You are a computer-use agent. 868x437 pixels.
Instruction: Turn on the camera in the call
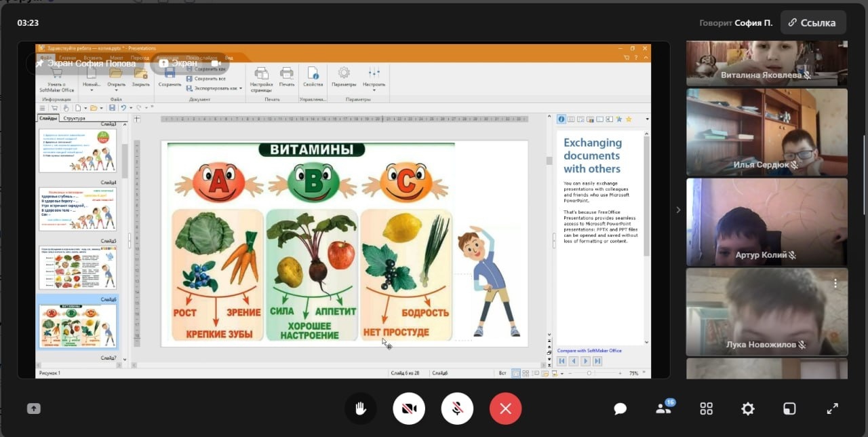(x=409, y=408)
